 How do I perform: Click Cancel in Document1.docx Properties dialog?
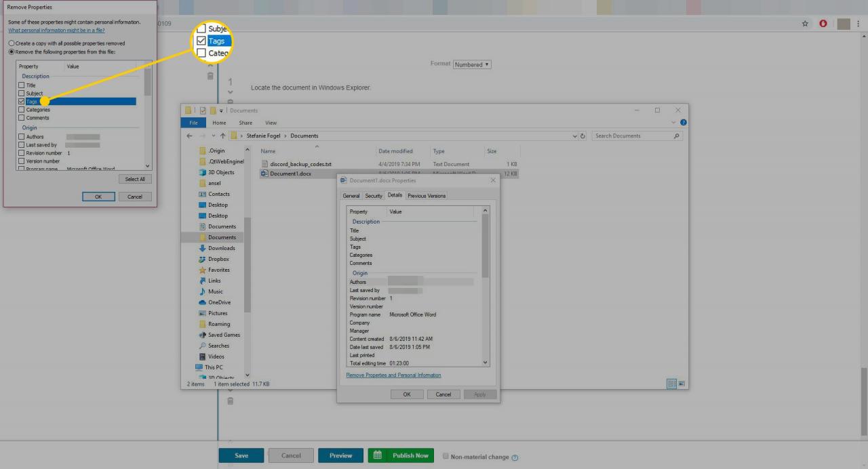coord(443,394)
